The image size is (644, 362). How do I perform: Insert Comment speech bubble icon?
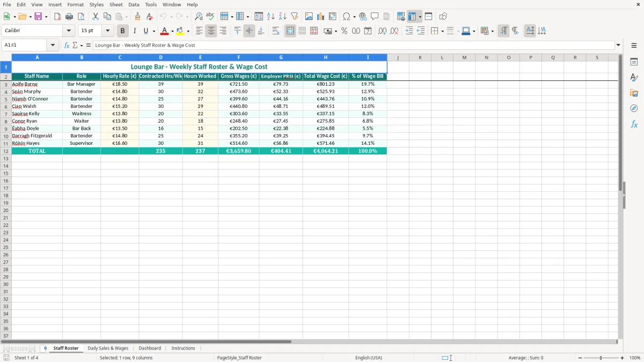pos(375,17)
